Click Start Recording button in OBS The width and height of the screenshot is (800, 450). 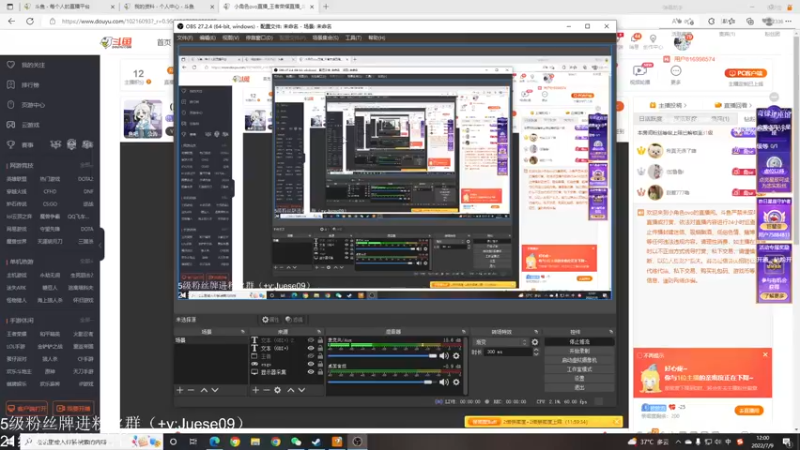pos(579,351)
